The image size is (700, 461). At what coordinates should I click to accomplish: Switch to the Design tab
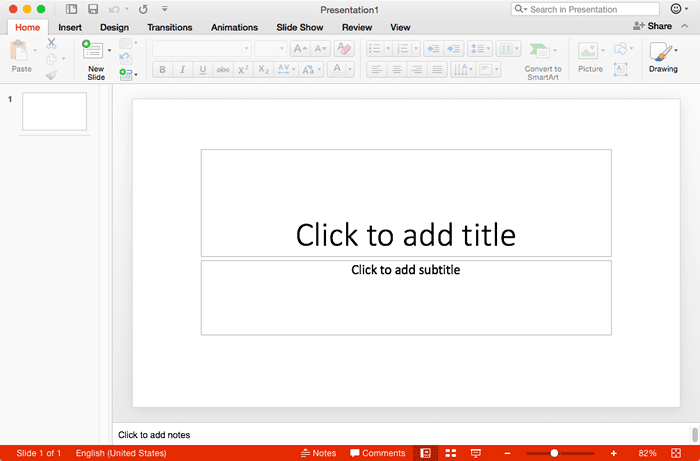tap(114, 27)
